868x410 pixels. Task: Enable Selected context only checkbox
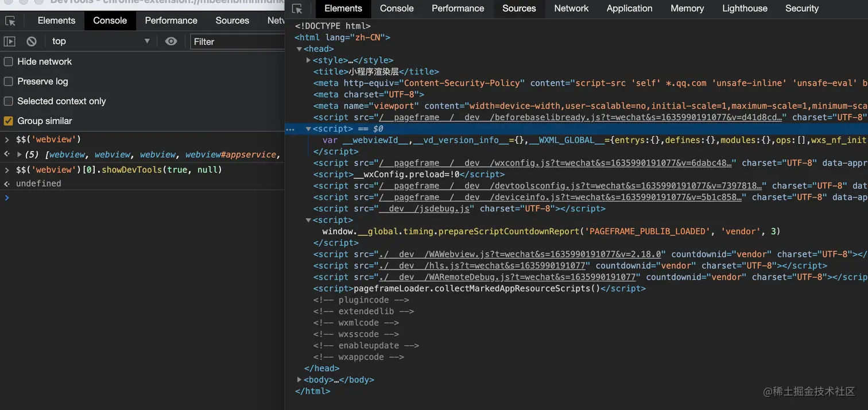(x=9, y=101)
